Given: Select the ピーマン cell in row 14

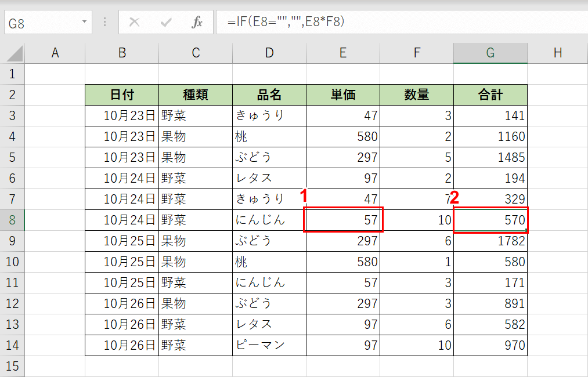Looking at the screenshot, I should [269, 346].
